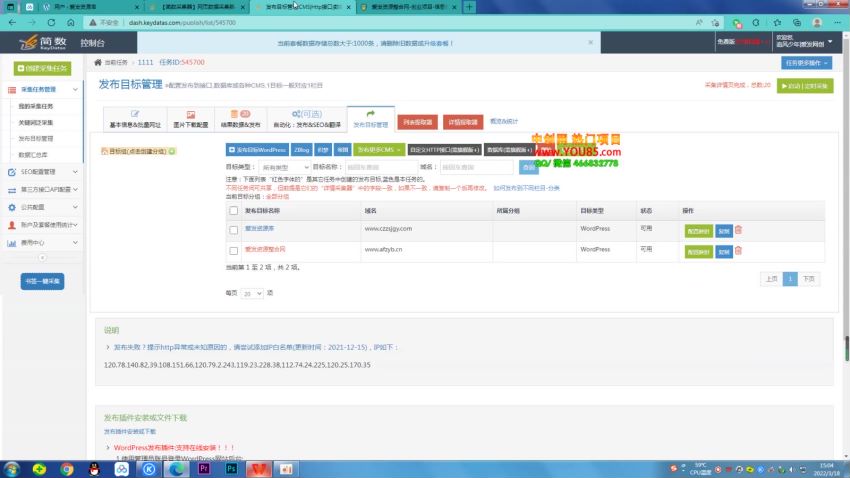Open the 目标类型 dropdown
The width and height of the screenshot is (850, 478).
pos(284,167)
